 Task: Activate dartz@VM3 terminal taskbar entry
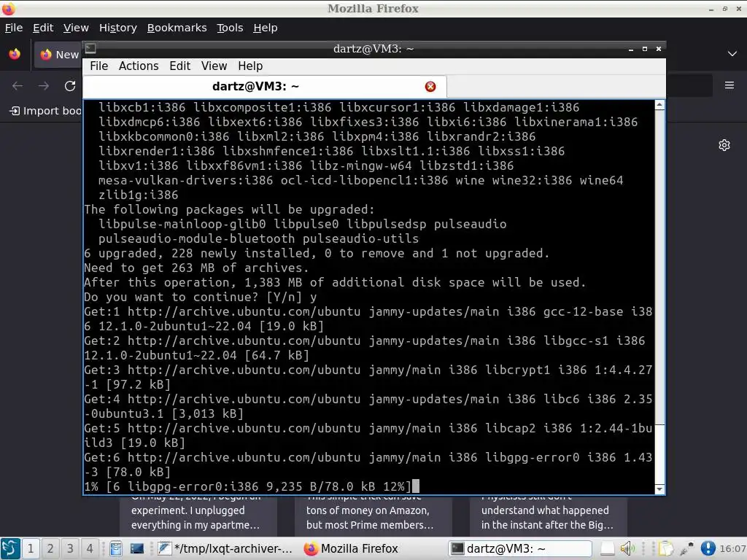point(519,548)
